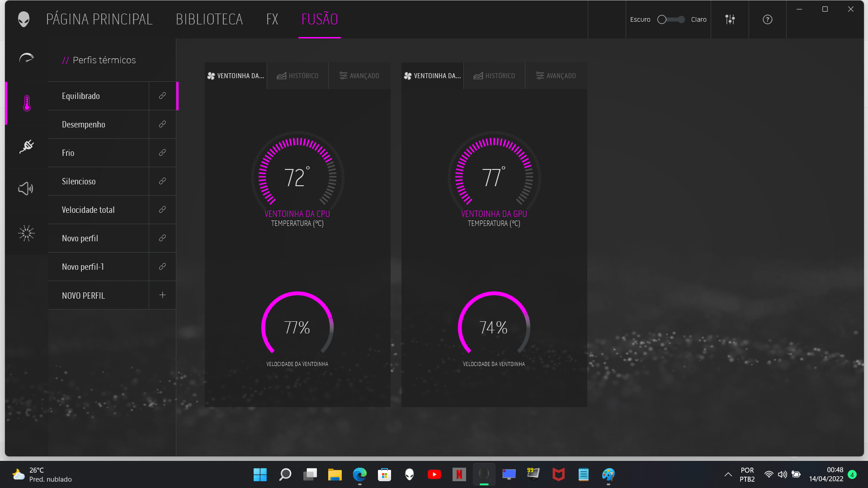Image resolution: width=868 pixels, height=488 pixels.
Task: Click the Alienware head logo
Action: [24, 19]
